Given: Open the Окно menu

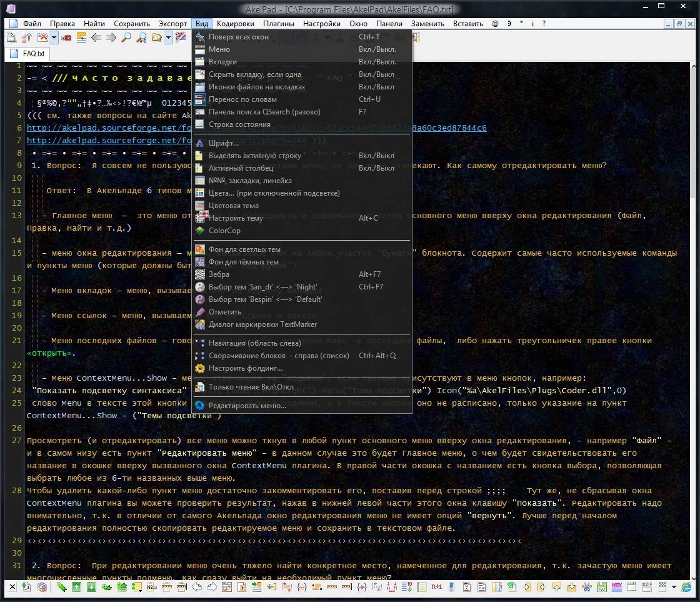Looking at the screenshot, I should point(359,24).
